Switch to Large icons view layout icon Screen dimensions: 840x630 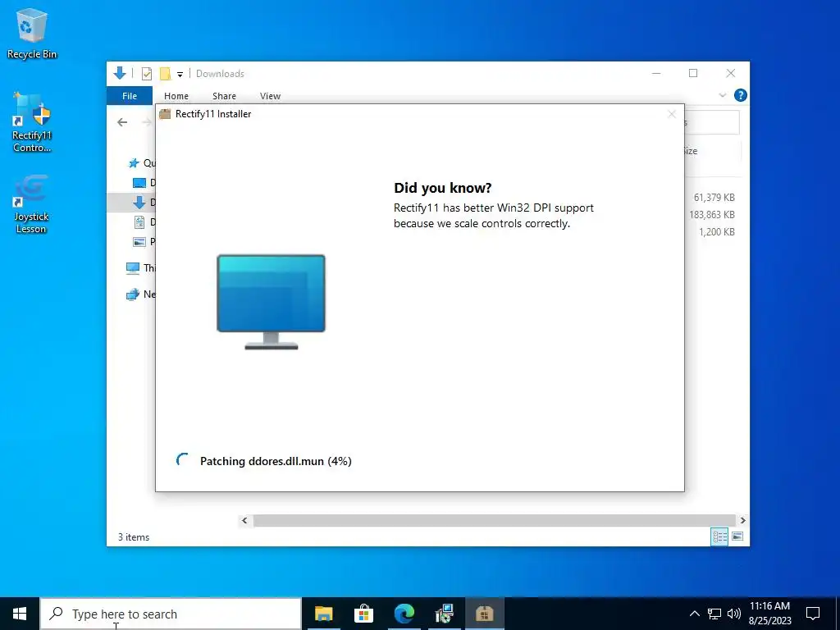(737, 536)
